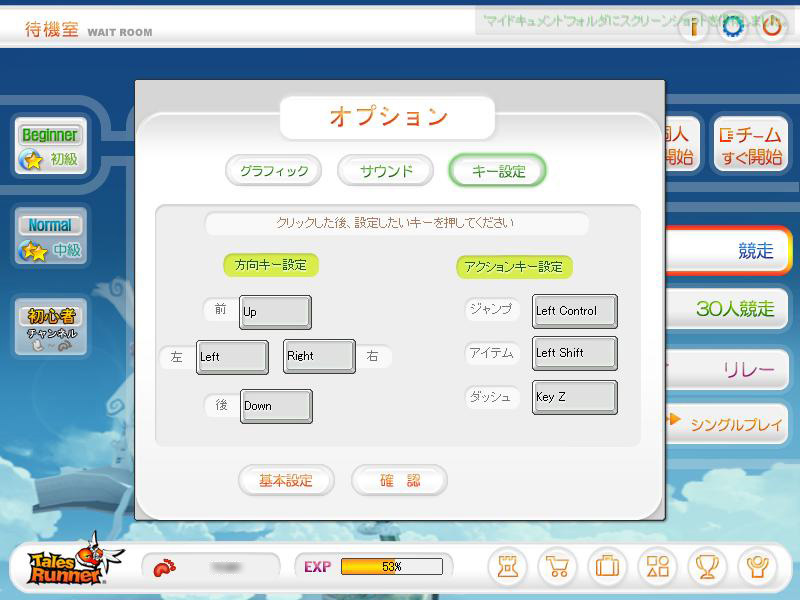The width and height of the screenshot is (800, 600).
Task: Click the 後 direction label
Action: (x=221, y=405)
